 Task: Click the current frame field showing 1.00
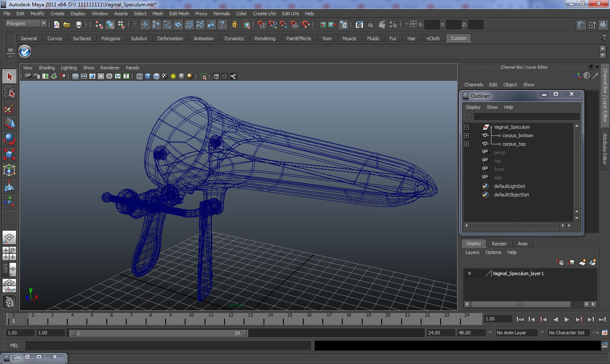(498, 319)
